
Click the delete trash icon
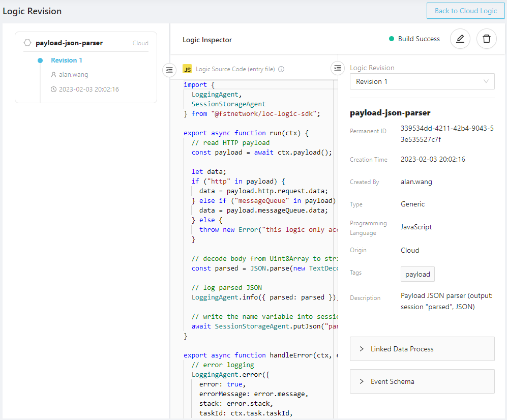click(x=487, y=39)
